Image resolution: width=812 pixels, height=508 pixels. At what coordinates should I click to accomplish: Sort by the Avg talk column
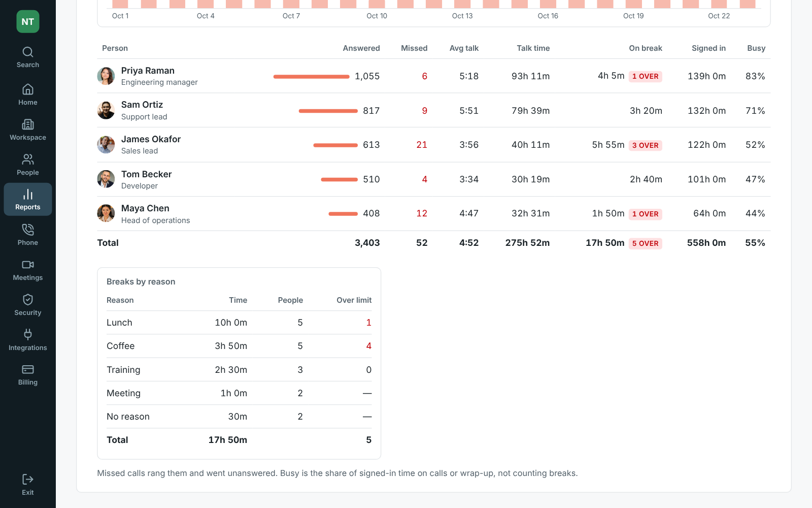tap(464, 48)
